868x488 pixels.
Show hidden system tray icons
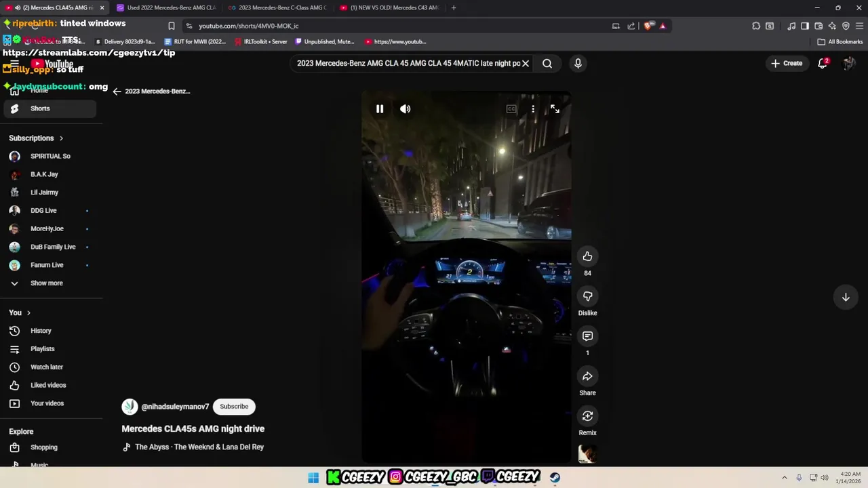[785, 478]
